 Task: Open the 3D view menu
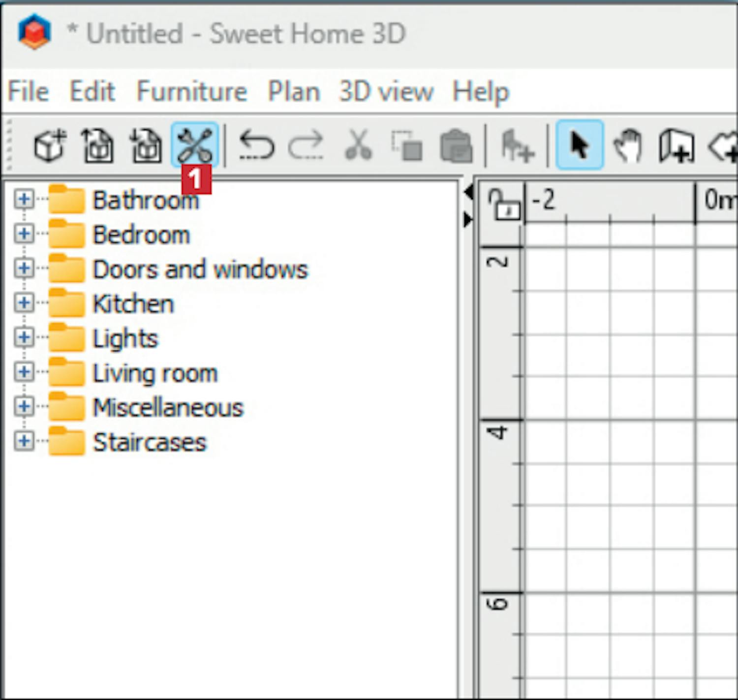tap(386, 91)
